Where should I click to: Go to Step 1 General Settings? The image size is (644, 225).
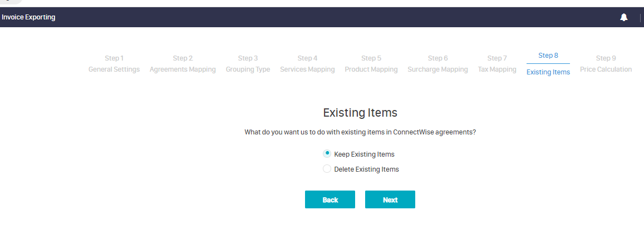114,64
